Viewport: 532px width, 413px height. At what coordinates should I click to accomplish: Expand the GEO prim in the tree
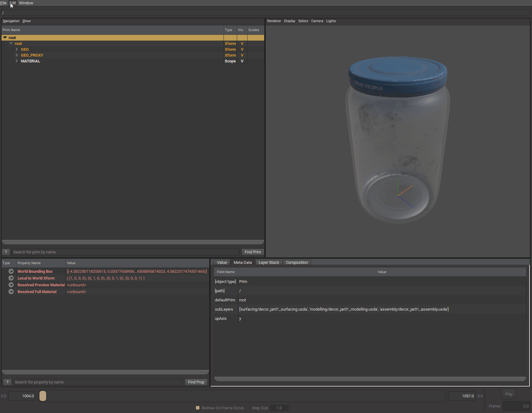click(17, 50)
